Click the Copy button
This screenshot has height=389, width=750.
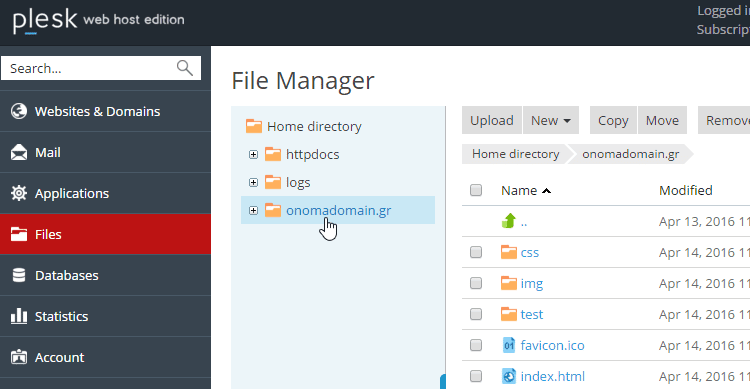pos(613,120)
